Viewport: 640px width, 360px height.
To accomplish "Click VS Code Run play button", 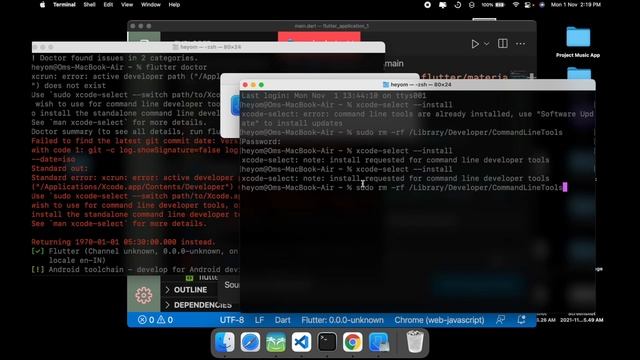I will (475, 44).
